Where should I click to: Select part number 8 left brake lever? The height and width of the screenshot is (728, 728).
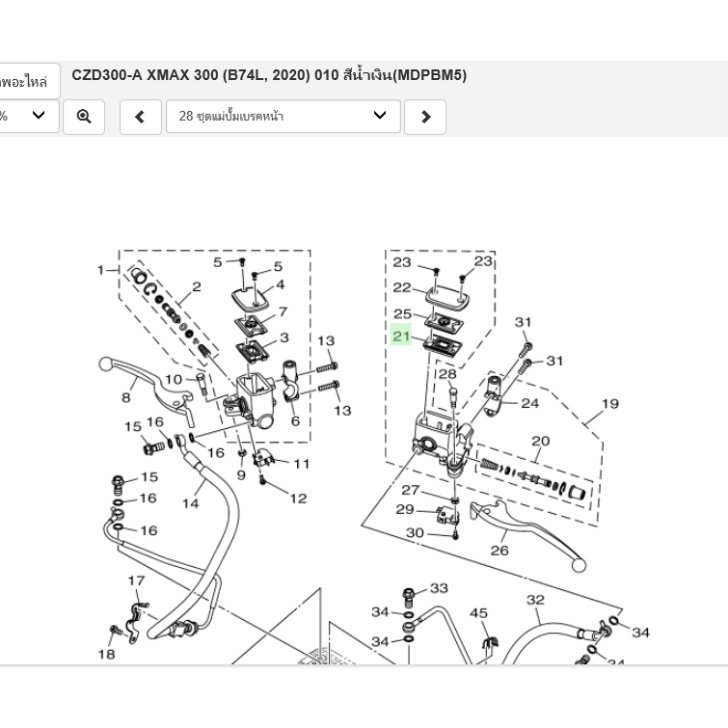point(125,397)
